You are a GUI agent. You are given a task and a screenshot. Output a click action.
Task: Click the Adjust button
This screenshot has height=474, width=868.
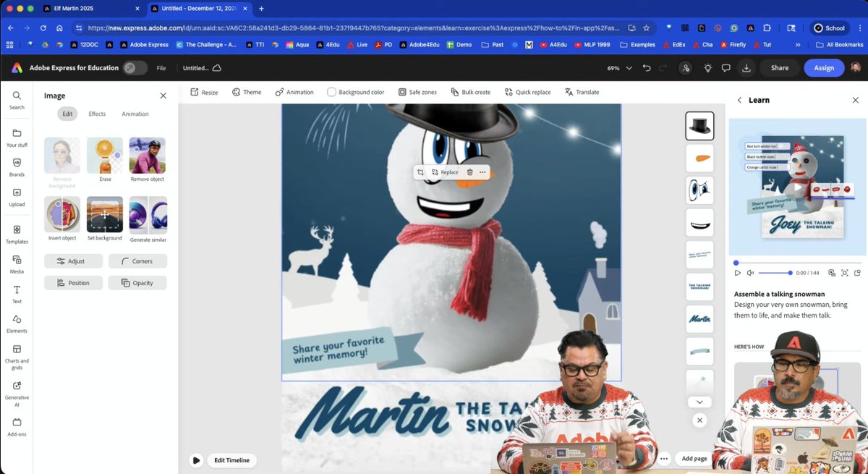tap(73, 261)
